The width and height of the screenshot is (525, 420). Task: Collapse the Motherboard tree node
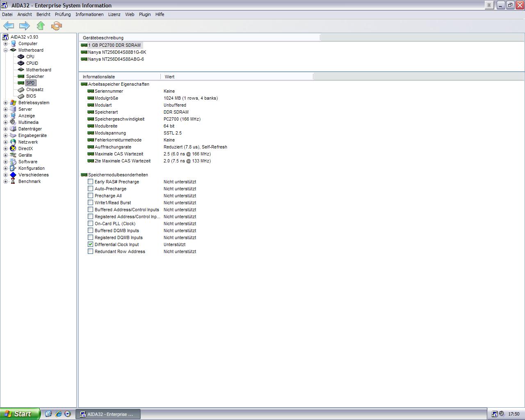pos(6,50)
